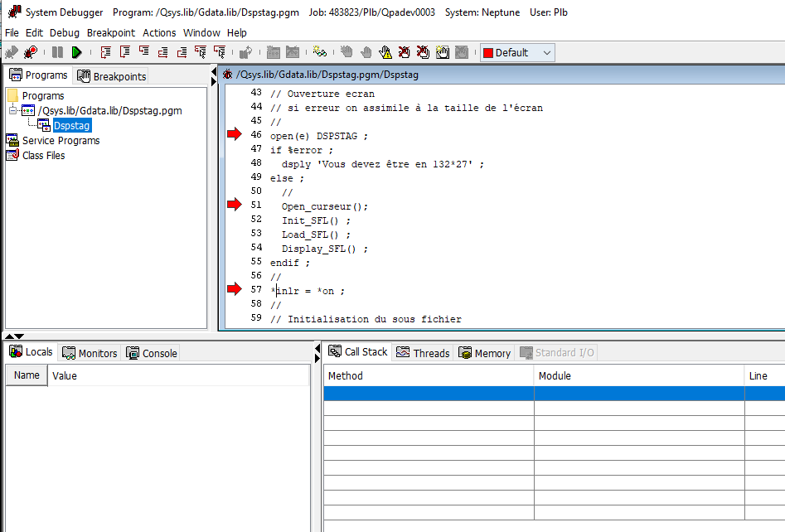Switch to the Breakpoints tab
785x532 pixels.
point(112,76)
